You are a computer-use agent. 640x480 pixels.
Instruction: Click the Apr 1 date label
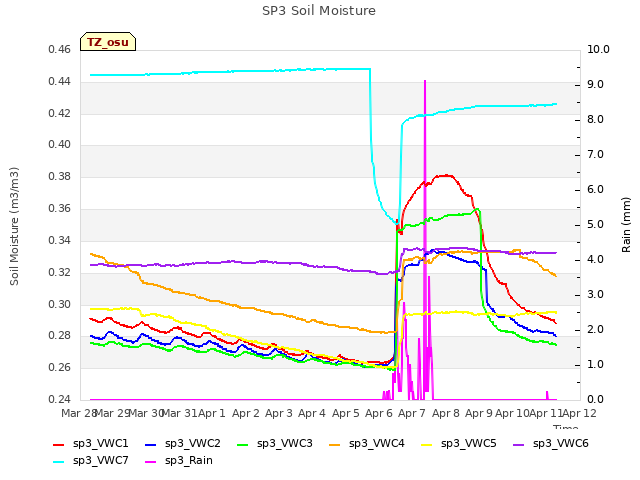(x=212, y=413)
